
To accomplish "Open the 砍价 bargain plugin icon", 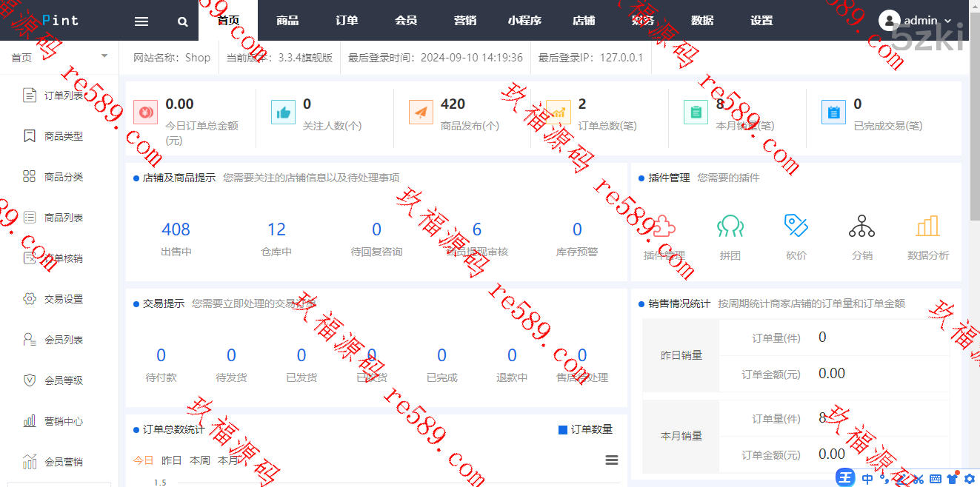I will click(x=796, y=226).
